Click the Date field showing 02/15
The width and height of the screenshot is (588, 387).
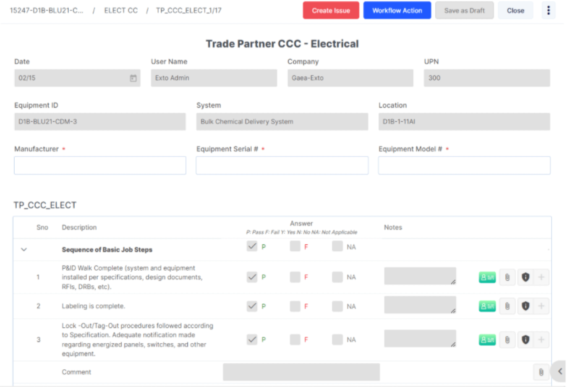point(77,78)
